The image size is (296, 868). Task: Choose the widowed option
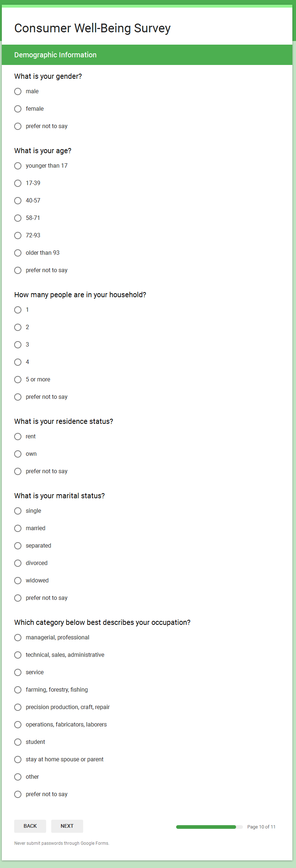[x=18, y=581]
